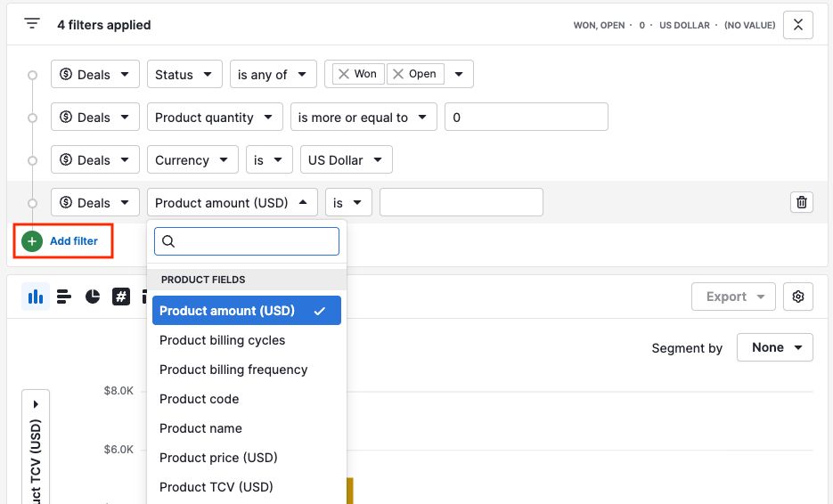Click the Export button
The height and width of the screenshot is (504, 833).
coord(733,297)
